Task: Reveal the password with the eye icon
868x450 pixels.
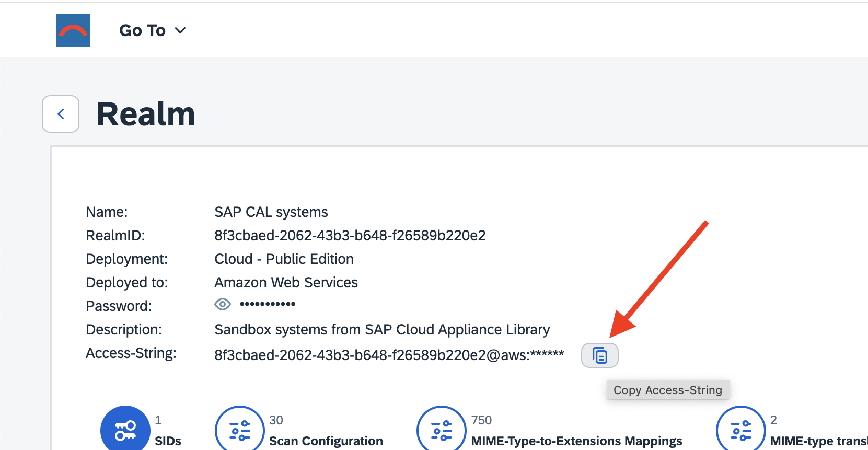Action: pyautogui.click(x=223, y=304)
